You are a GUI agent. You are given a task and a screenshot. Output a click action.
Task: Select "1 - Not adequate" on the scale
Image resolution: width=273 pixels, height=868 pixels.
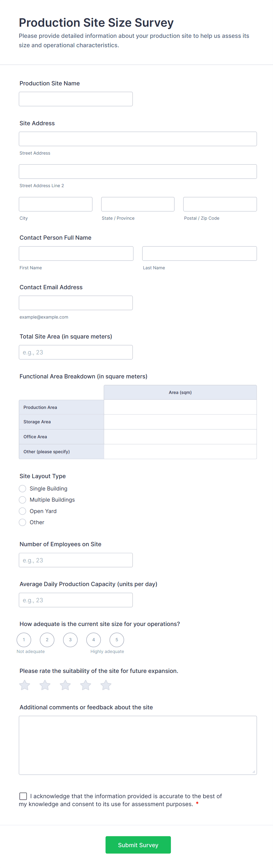(x=23, y=639)
